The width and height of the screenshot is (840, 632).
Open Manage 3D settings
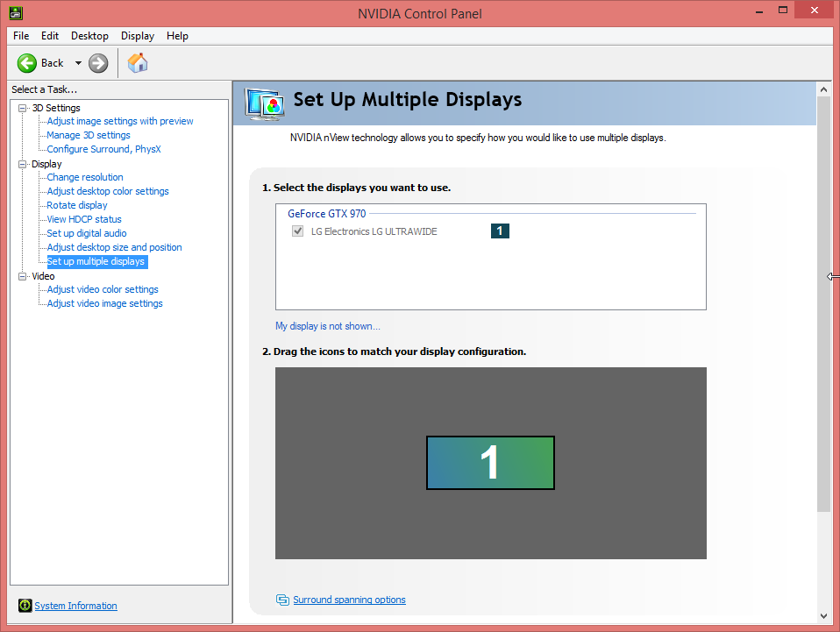point(89,135)
